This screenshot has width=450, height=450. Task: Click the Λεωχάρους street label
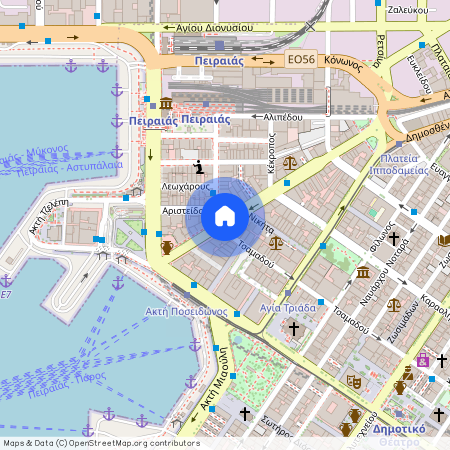(186, 186)
